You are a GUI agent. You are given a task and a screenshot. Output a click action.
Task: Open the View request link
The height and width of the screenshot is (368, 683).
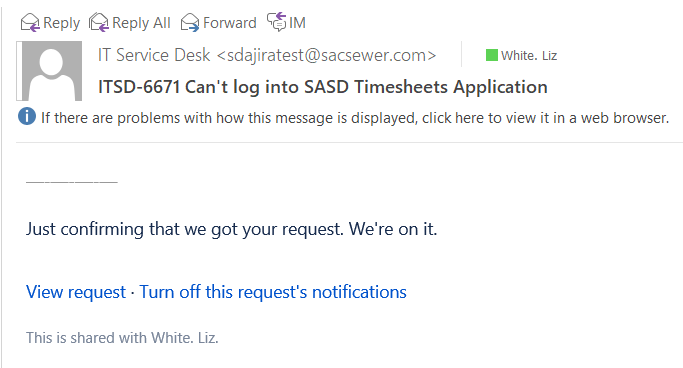[76, 292]
